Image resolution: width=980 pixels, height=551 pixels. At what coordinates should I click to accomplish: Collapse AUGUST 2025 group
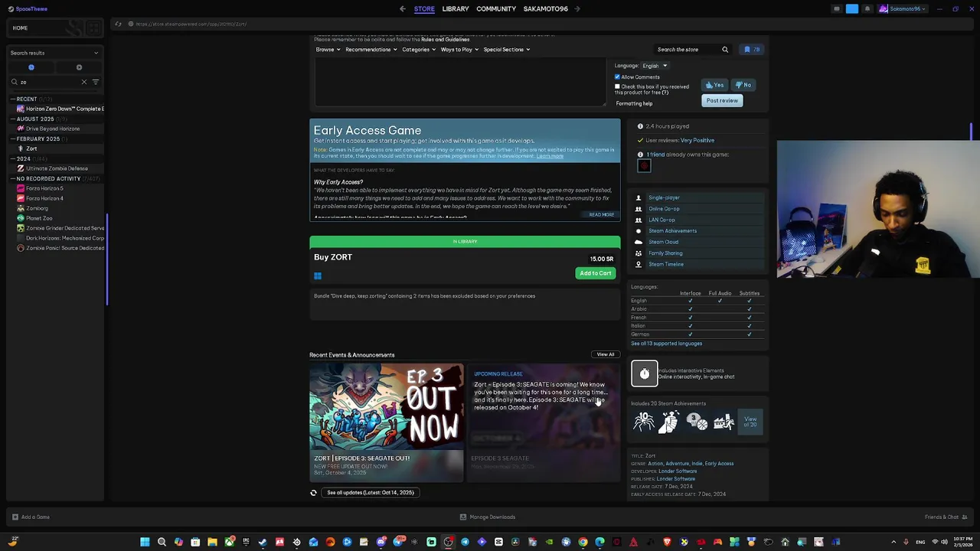pyautogui.click(x=35, y=119)
